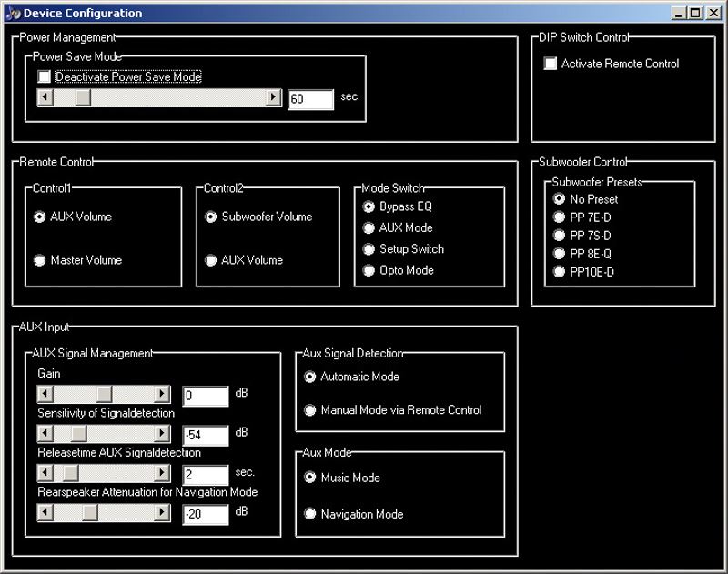This screenshot has width=728, height=574.
Task: Click the Gain dB value field
Action: 206,396
